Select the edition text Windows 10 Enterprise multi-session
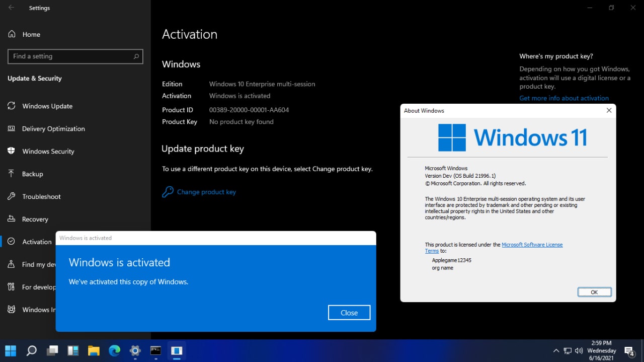 pos(262,84)
